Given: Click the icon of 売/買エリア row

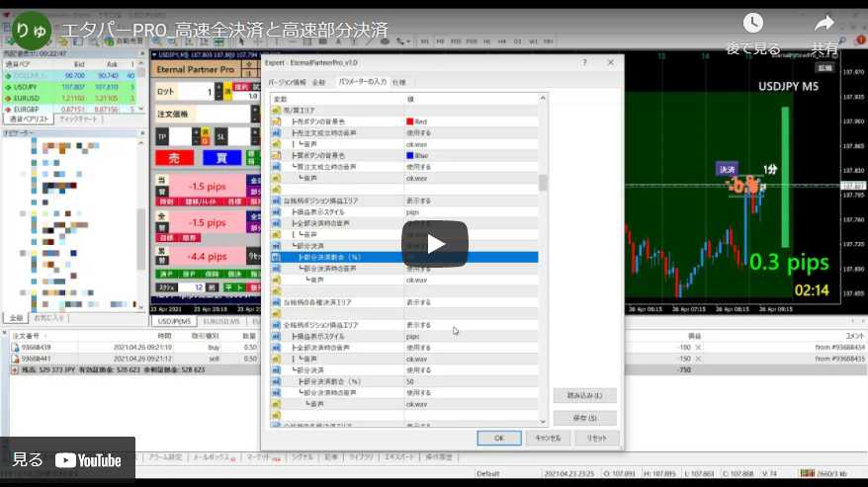Looking at the screenshot, I should (276, 110).
